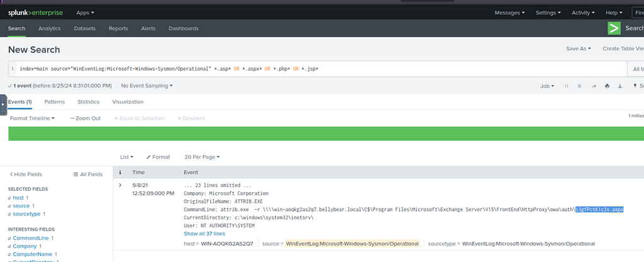Click the Event column header

coord(191,173)
